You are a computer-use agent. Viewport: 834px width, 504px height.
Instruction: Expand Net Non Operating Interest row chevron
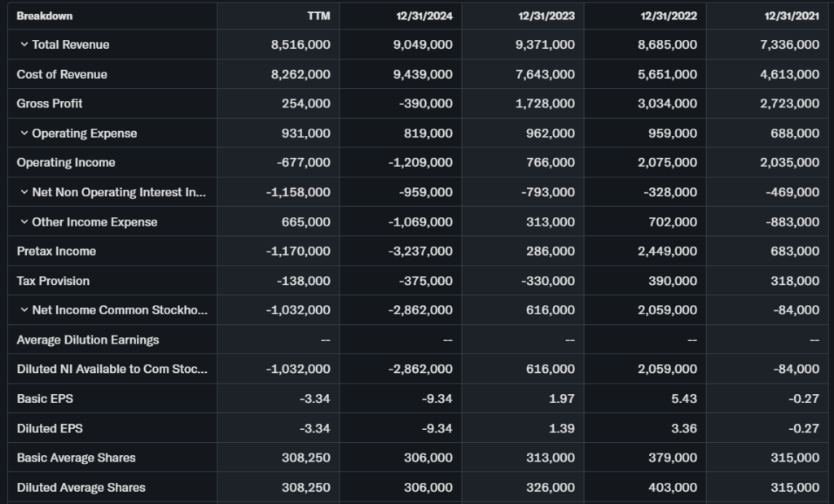coord(24,192)
